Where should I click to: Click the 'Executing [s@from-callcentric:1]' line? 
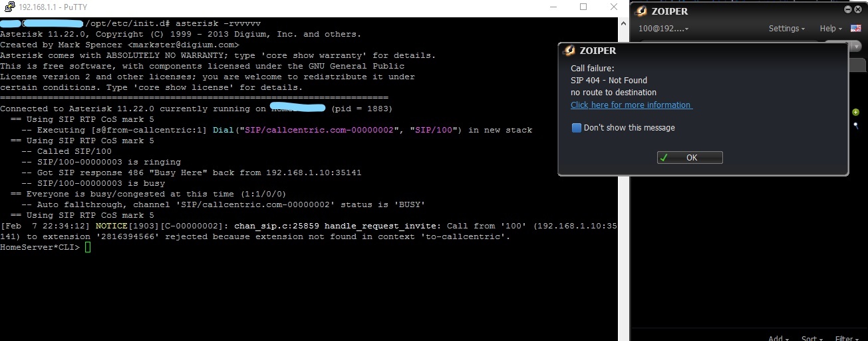tap(277, 130)
